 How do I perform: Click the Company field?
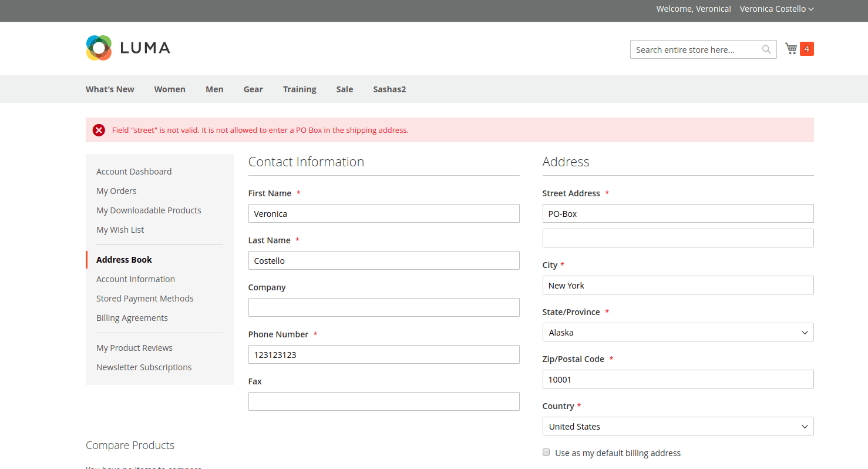click(384, 307)
